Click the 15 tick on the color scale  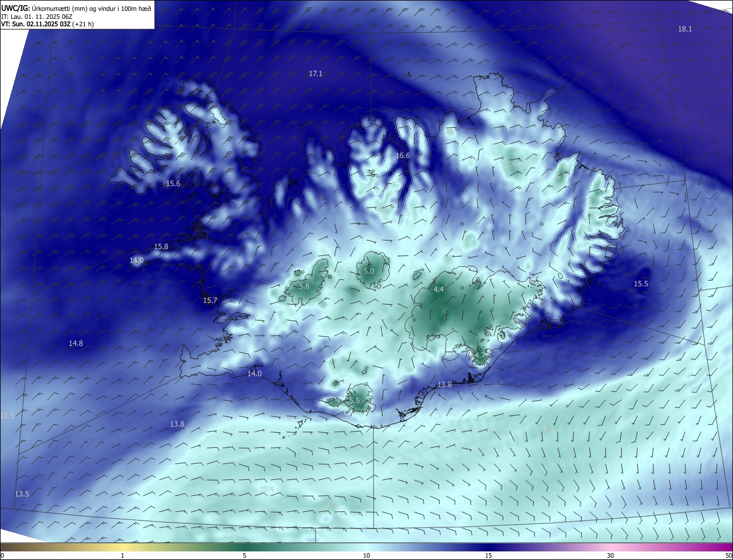click(x=488, y=556)
